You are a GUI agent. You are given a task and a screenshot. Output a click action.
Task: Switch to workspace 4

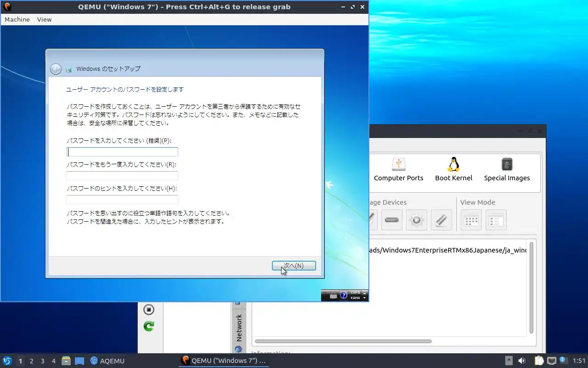click(x=53, y=361)
